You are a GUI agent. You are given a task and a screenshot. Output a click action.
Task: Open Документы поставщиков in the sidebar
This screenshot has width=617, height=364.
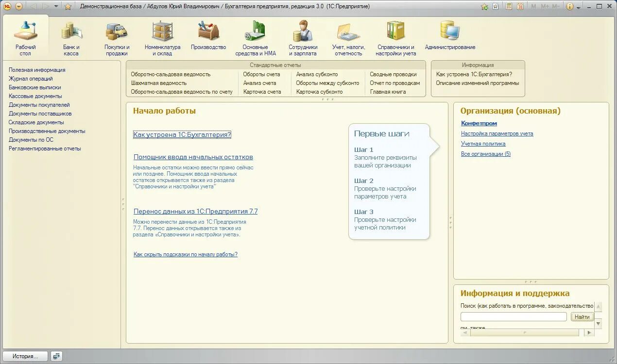click(x=40, y=114)
